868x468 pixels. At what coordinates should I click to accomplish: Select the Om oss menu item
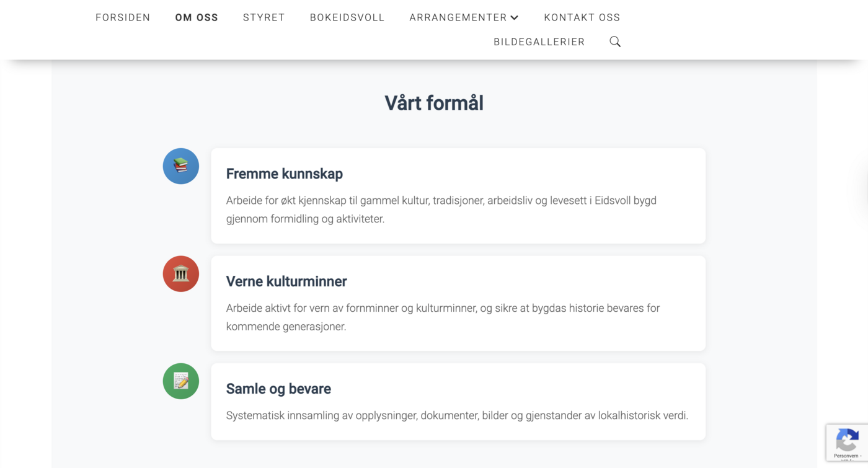pos(197,17)
